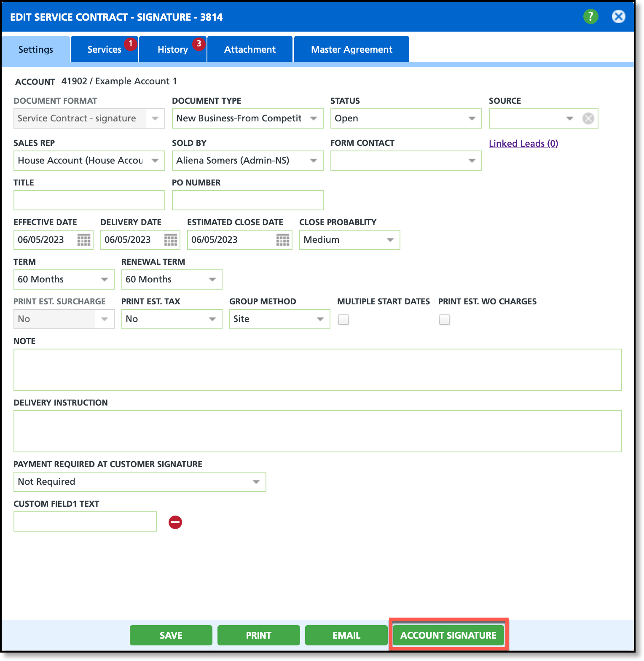
Task: Select the Settings tab
Action: click(36, 49)
